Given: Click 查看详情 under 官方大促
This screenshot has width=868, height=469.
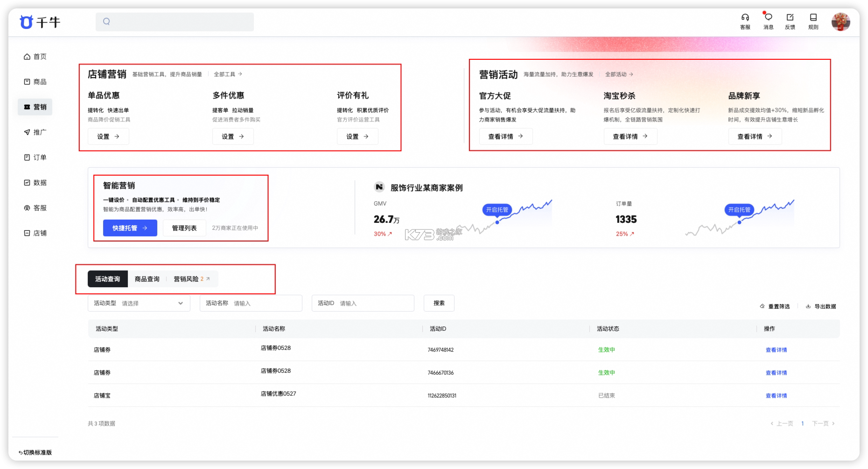Looking at the screenshot, I should coord(506,136).
